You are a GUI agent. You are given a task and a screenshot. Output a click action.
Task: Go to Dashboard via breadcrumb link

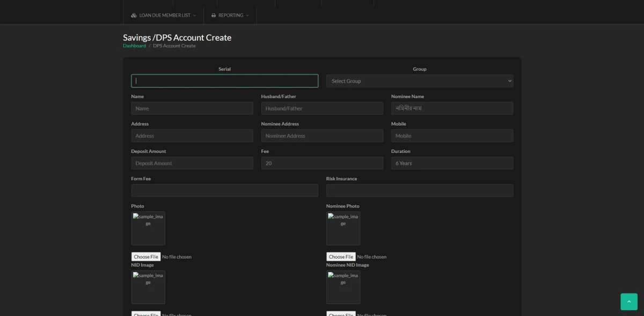tap(134, 46)
